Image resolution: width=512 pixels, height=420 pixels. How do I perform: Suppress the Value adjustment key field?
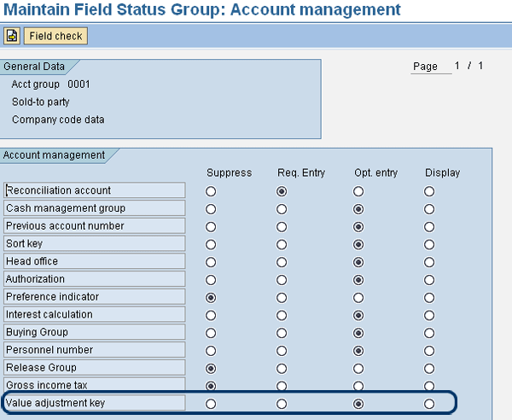coord(211,403)
